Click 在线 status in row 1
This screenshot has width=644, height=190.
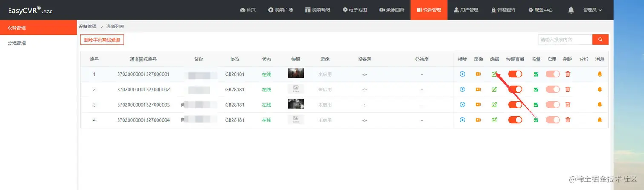266,74
